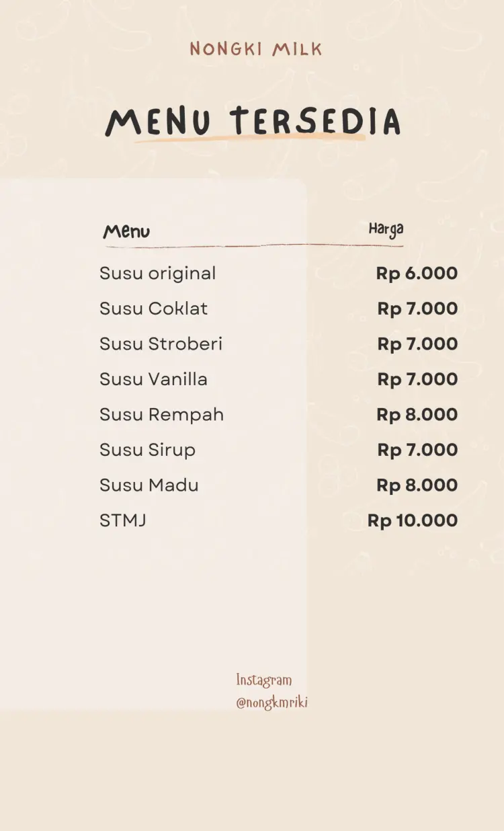Click the price beside Susu Coklat

point(417,309)
